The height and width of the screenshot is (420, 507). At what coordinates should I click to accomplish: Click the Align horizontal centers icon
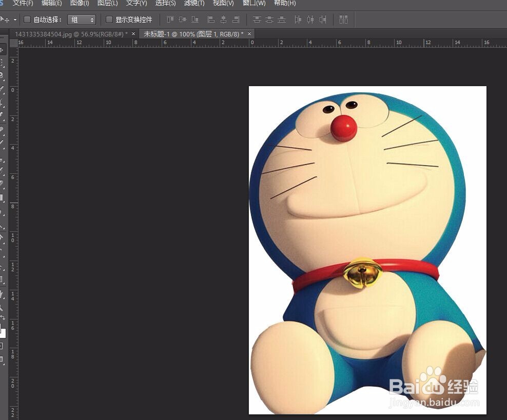[223, 19]
